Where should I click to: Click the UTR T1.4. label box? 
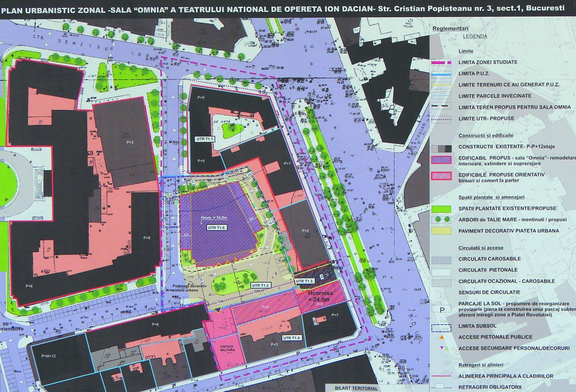point(292,338)
